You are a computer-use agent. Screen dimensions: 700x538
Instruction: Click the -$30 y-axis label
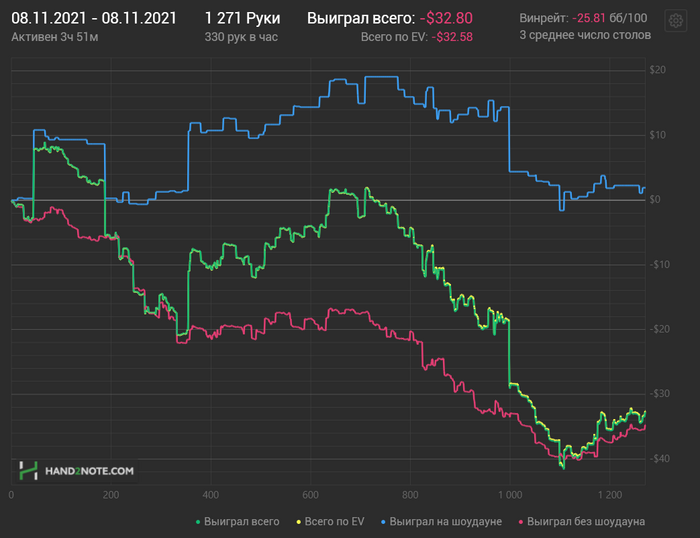(660, 394)
